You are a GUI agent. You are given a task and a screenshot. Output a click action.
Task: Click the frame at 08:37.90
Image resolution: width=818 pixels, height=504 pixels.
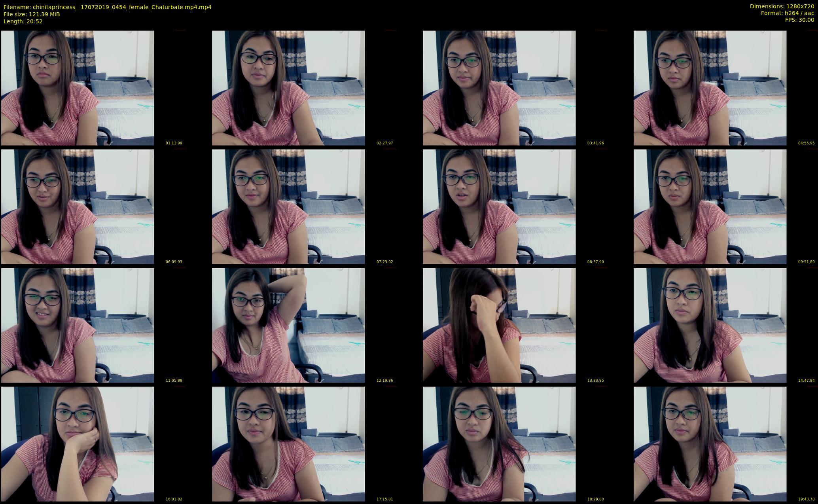click(x=499, y=207)
